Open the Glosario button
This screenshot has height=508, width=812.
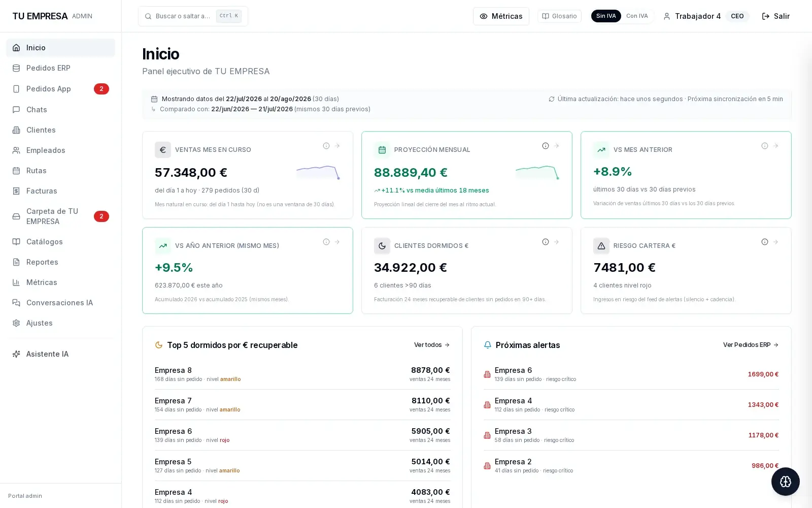coord(559,16)
